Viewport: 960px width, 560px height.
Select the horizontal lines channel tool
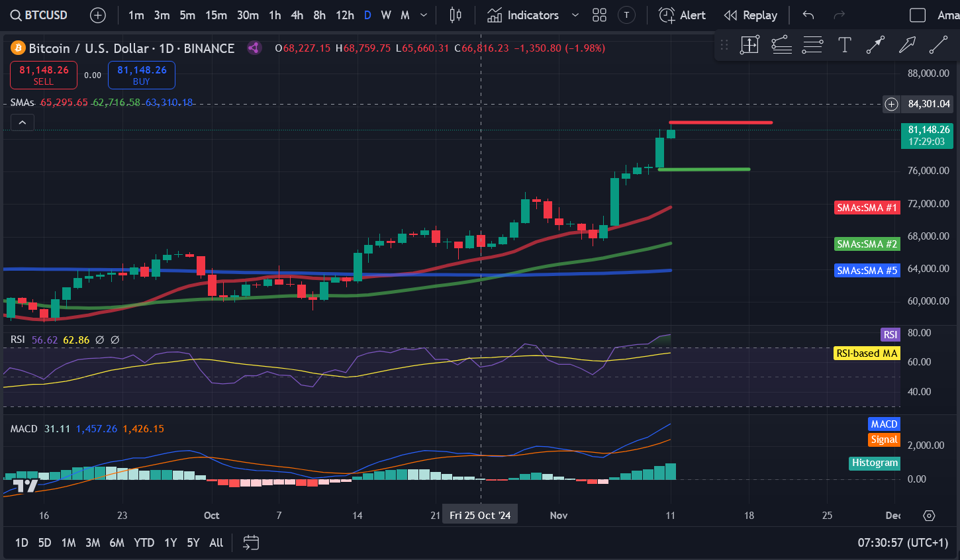pyautogui.click(x=812, y=45)
